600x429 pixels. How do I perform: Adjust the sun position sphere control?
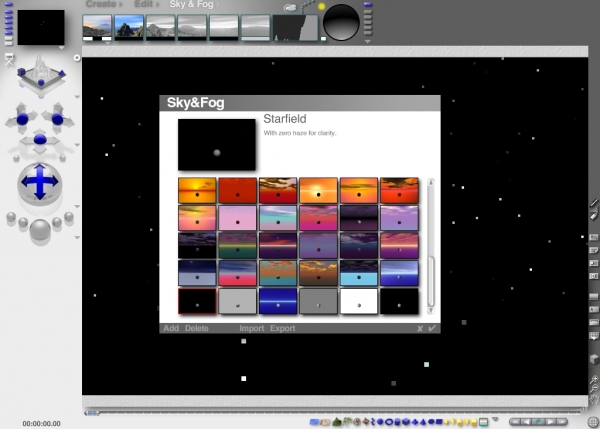pos(341,23)
